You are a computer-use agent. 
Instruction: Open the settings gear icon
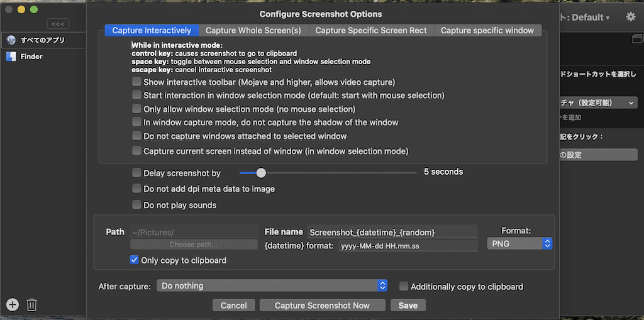point(630,18)
